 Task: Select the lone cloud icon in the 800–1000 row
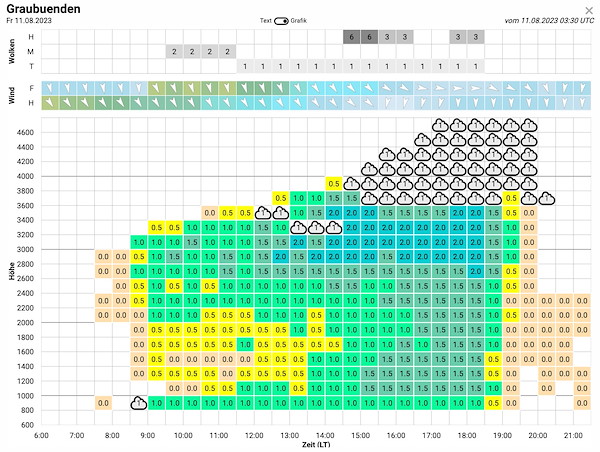coord(139,403)
